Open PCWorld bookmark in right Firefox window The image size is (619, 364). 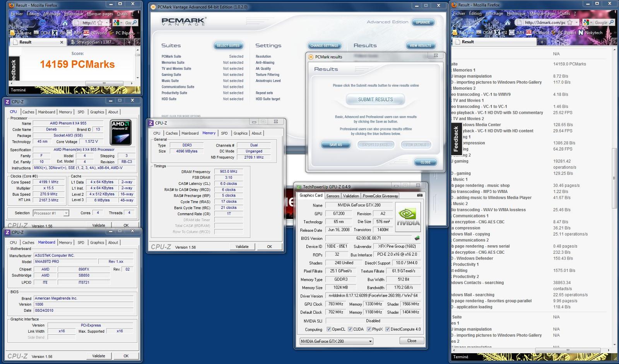point(538,32)
